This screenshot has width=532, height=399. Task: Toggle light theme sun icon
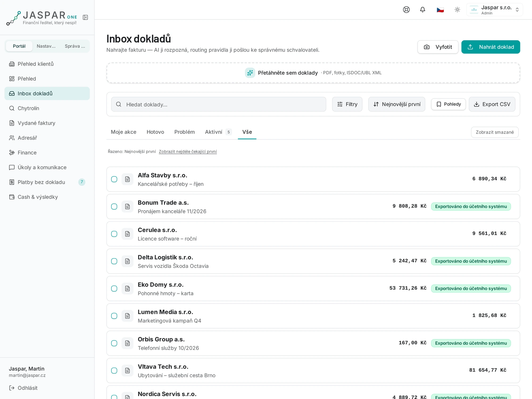(457, 10)
